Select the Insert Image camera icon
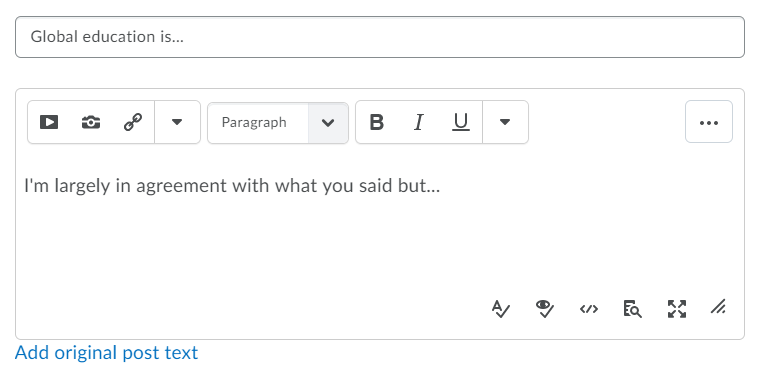This screenshot has height=370, width=758. coord(91,122)
